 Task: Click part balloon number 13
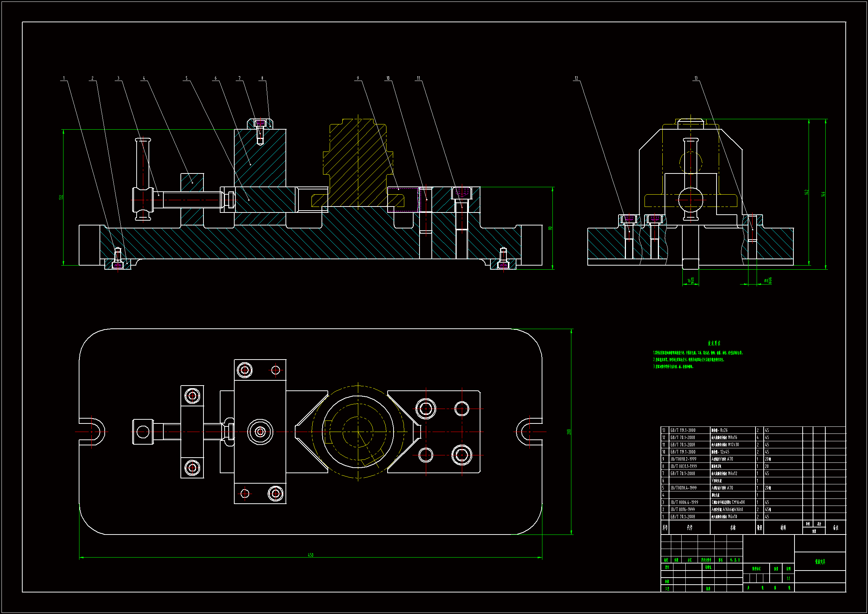click(696, 78)
